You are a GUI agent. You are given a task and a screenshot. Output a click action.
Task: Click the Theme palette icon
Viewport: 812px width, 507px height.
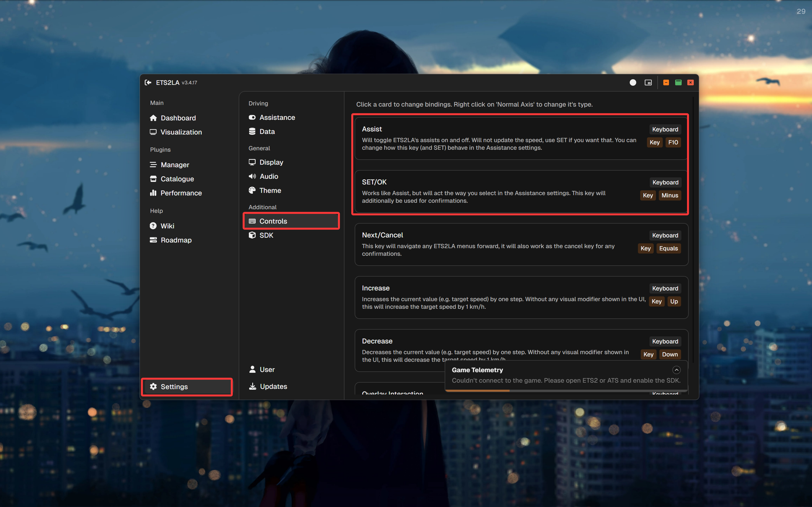point(252,190)
